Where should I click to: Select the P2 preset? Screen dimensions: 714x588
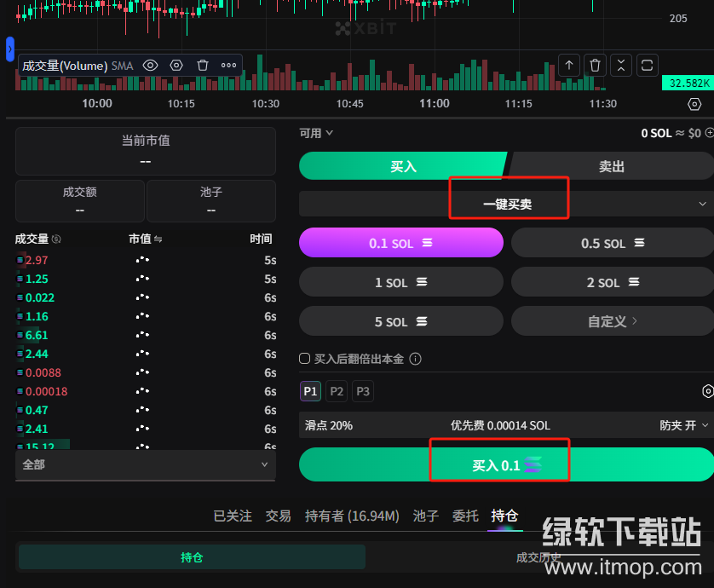click(337, 391)
